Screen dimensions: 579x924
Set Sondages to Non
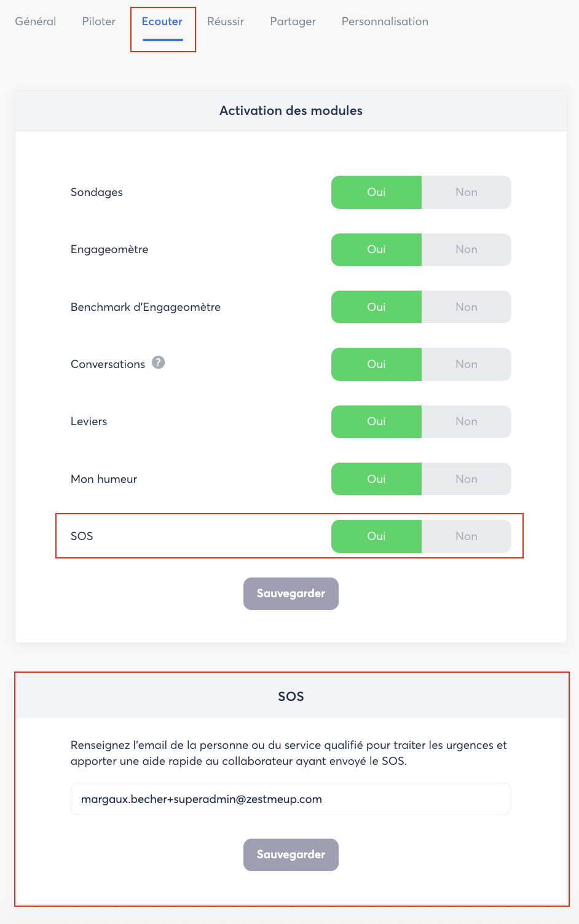click(x=467, y=192)
